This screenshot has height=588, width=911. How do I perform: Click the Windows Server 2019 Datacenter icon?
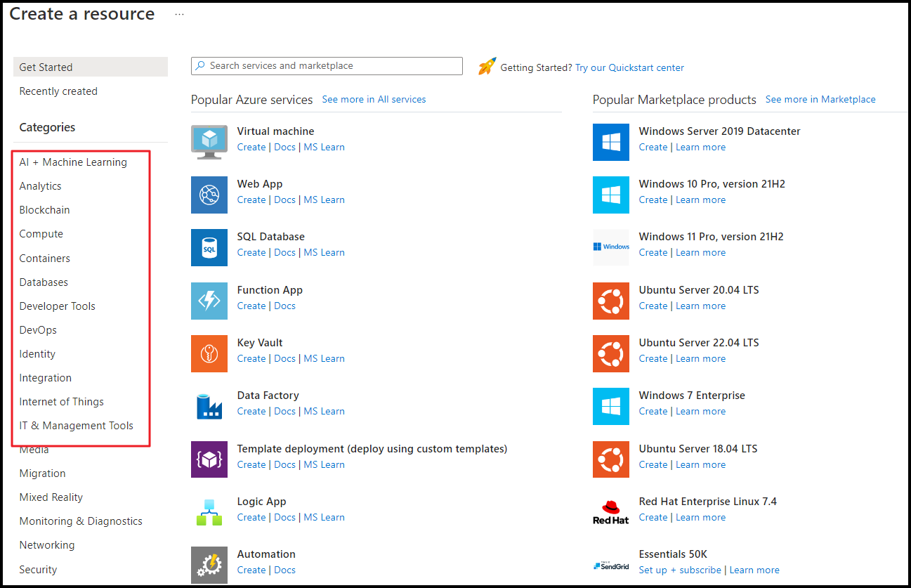click(x=611, y=142)
